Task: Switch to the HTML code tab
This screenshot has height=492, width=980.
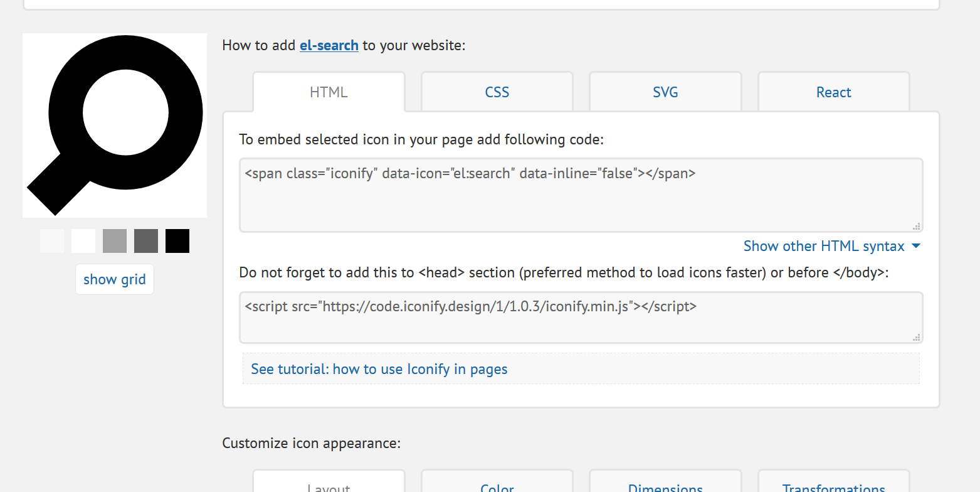Action: pos(329,92)
